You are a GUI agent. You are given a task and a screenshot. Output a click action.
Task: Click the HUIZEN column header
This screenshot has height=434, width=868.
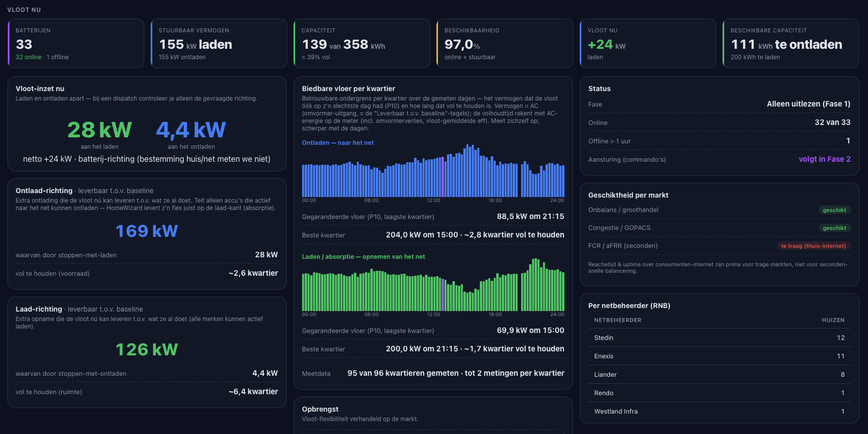click(x=833, y=320)
